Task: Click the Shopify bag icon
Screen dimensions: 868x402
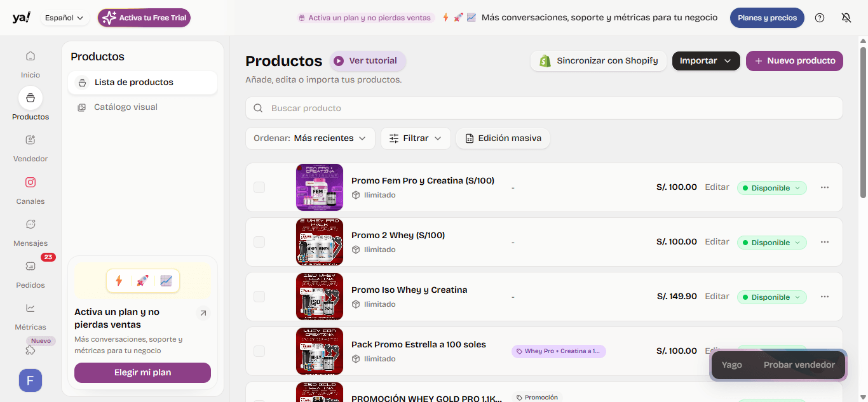Action: (545, 61)
